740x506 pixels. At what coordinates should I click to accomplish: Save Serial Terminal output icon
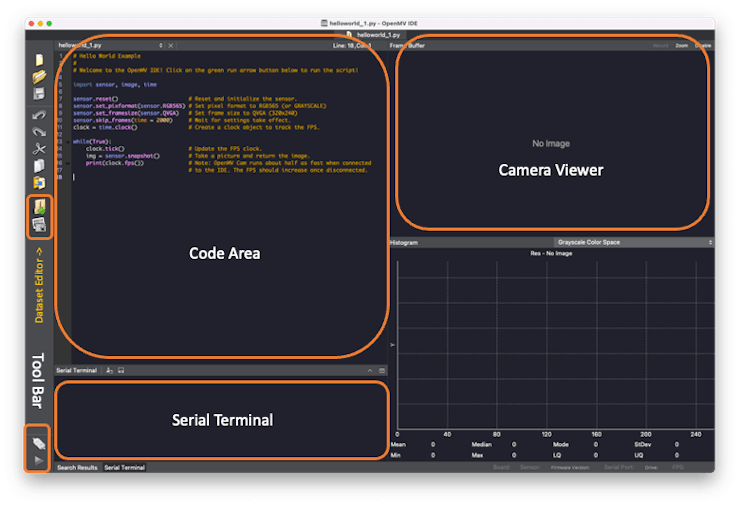coord(121,371)
